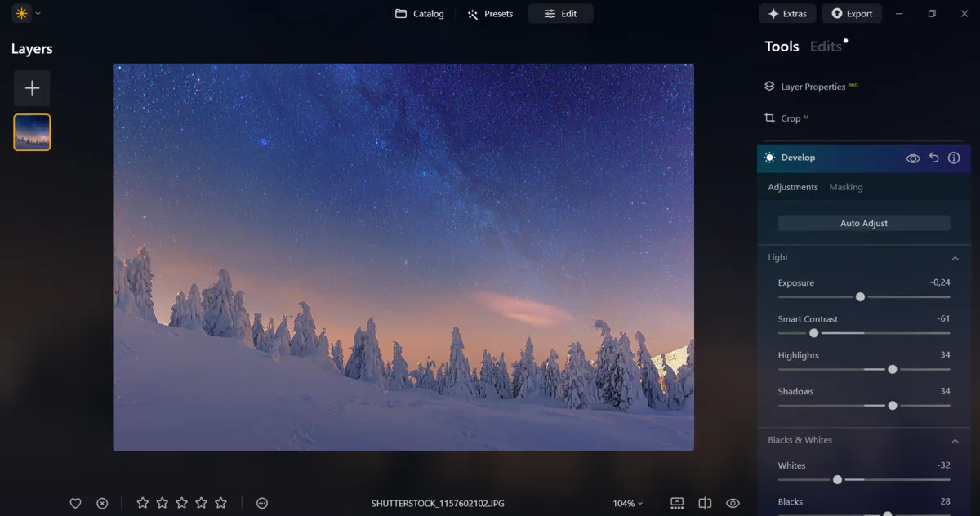
Task: Toggle Develop edits visibility with the eye
Action: (913, 157)
